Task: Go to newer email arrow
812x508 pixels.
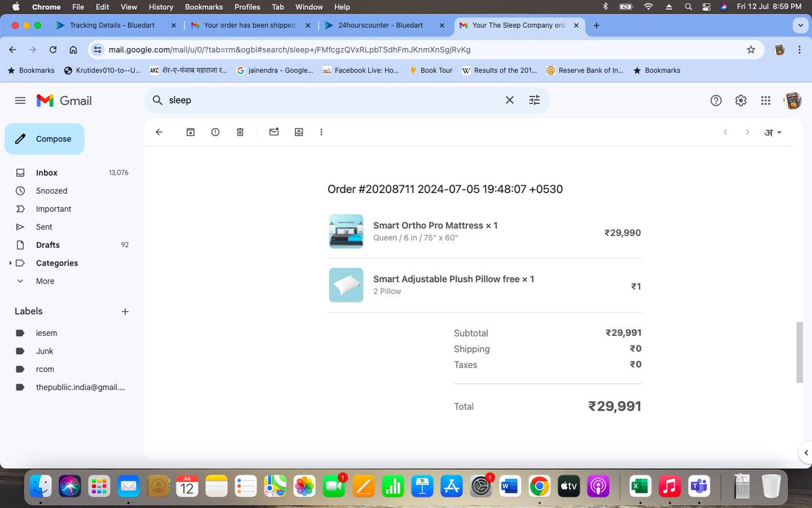Action: point(725,132)
